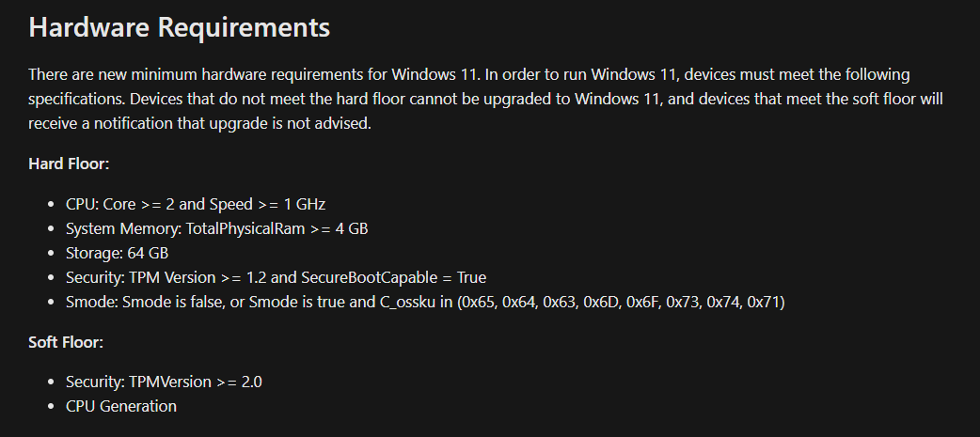Click the Soft Floor: section label
Image resolution: width=980 pixels, height=437 pixels.
click(66, 341)
